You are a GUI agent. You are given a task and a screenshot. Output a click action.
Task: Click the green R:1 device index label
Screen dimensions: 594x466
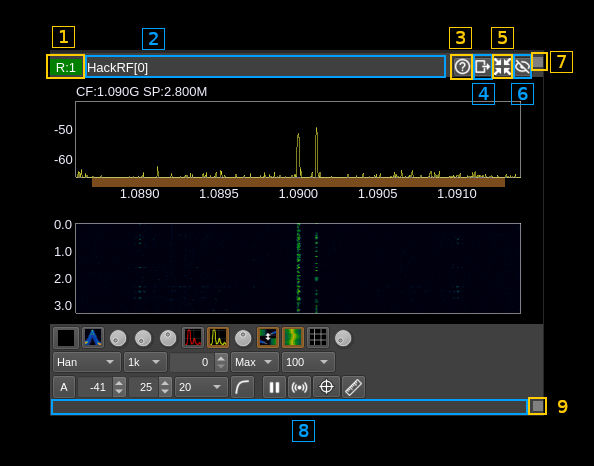[x=66, y=67]
